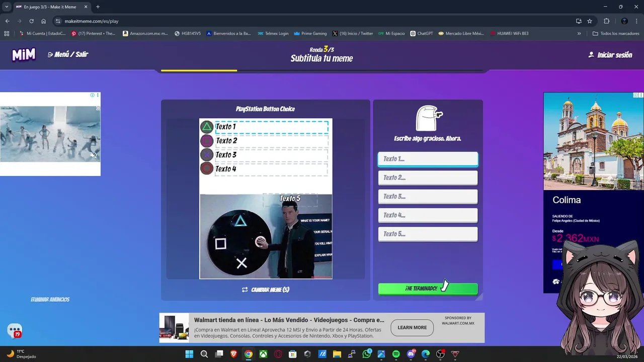Open the Chrome three-dot menu
The height and width of the screenshot is (362, 644).
click(637, 21)
